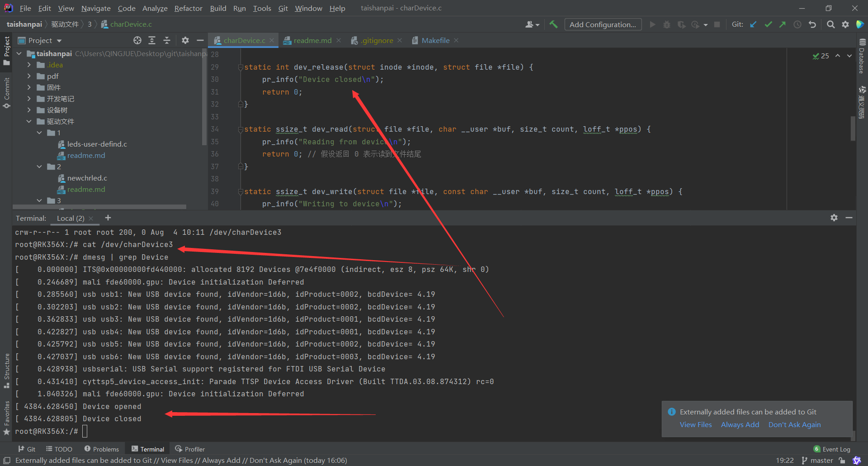The width and height of the screenshot is (868, 466).
Task: Click Git Update Project arrow icon
Action: point(753,24)
